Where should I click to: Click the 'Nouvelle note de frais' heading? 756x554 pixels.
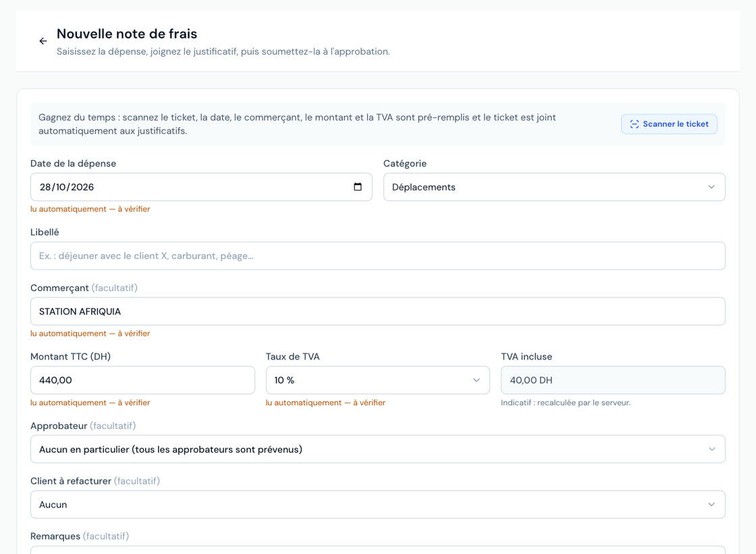click(x=127, y=34)
